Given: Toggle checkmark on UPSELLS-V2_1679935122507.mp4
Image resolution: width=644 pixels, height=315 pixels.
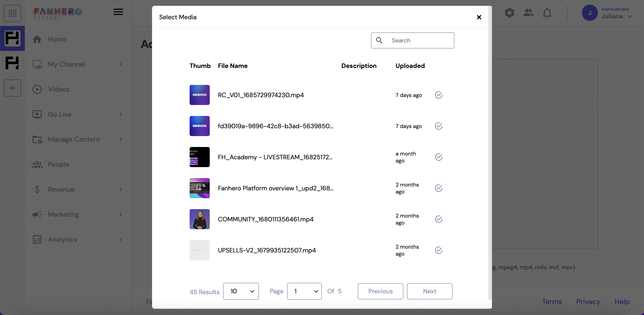Looking at the screenshot, I should (439, 250).
